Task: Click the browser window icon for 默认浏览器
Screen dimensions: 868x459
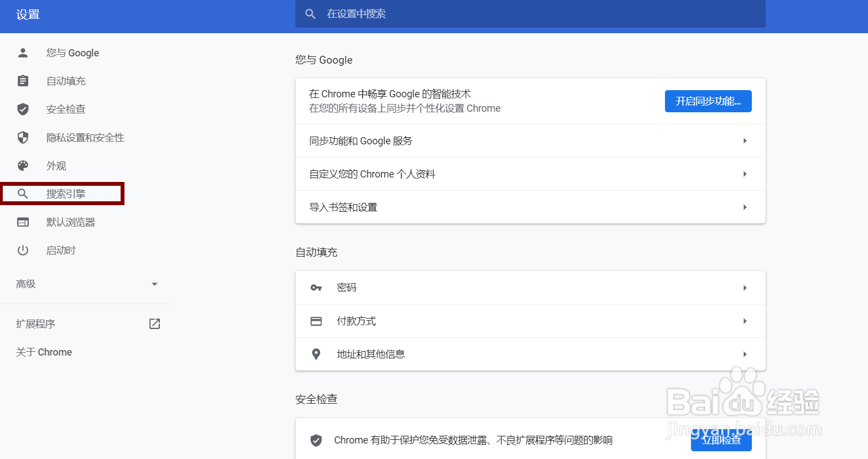Action: click(x=23, y=222)
